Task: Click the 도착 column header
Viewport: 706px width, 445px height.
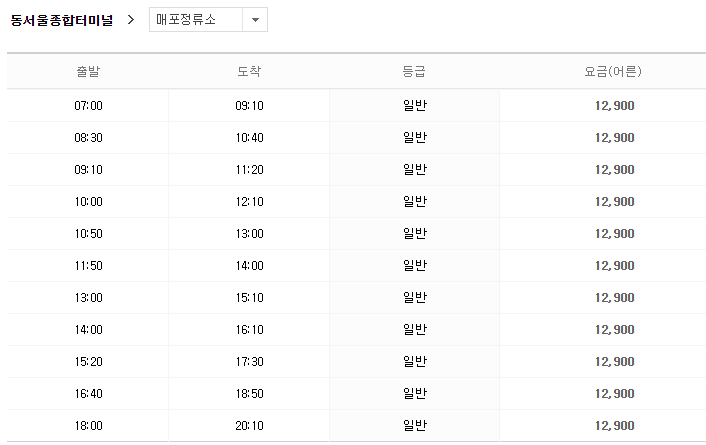Action: (249, 72)
